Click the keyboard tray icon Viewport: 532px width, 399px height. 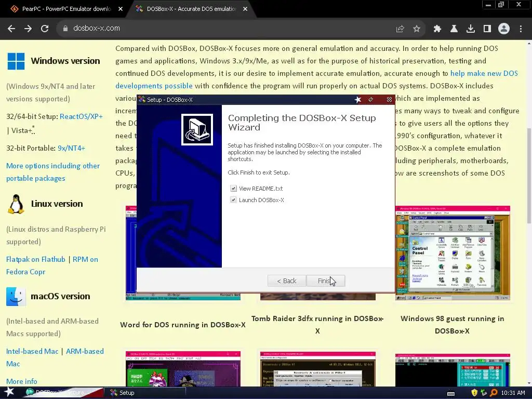click(x=451, y=393)
